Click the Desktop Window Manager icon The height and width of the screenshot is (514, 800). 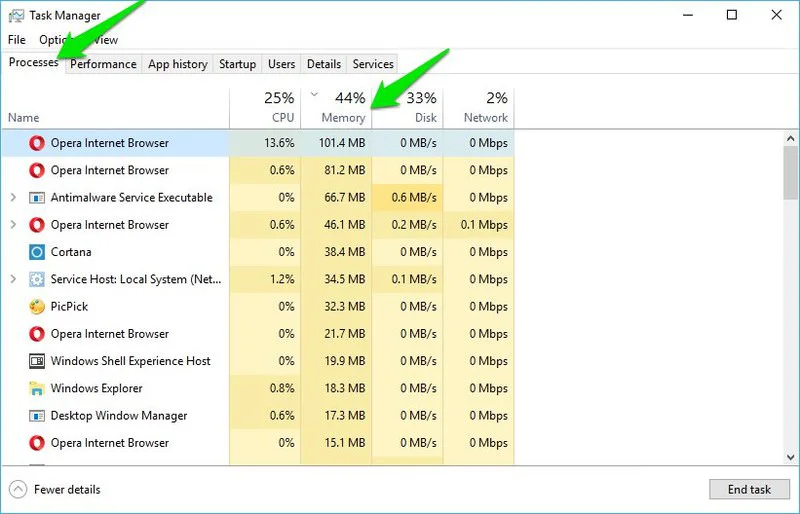pyautogui.click(x=37, y=416)
